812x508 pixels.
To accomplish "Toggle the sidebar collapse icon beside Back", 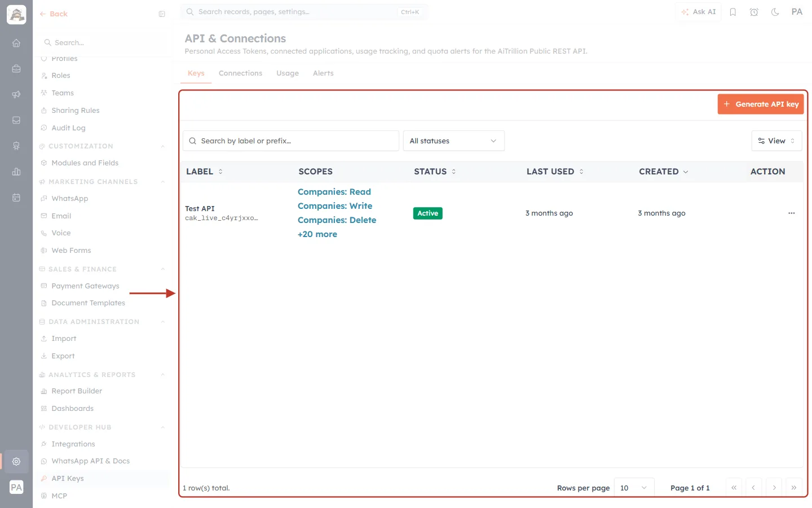I will (162, 14).
